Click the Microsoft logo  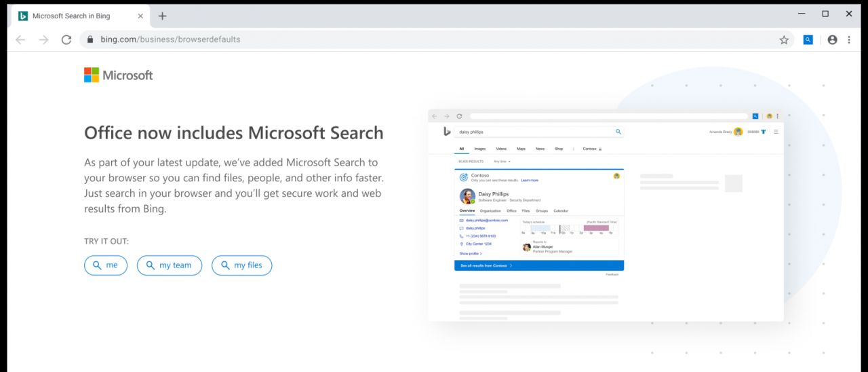click(119, 75)
